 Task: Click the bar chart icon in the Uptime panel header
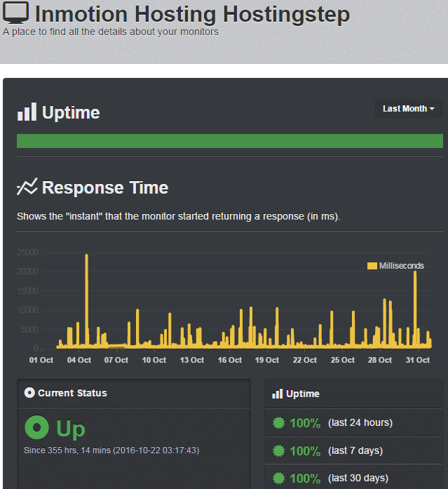pos(277,394)
